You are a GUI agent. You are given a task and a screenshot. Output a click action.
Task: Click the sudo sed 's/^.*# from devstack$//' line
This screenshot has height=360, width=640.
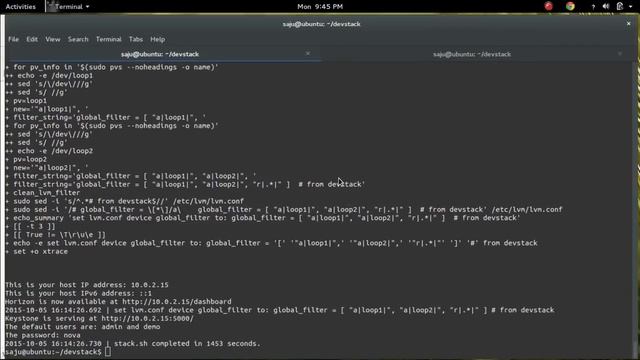[124, 201]
